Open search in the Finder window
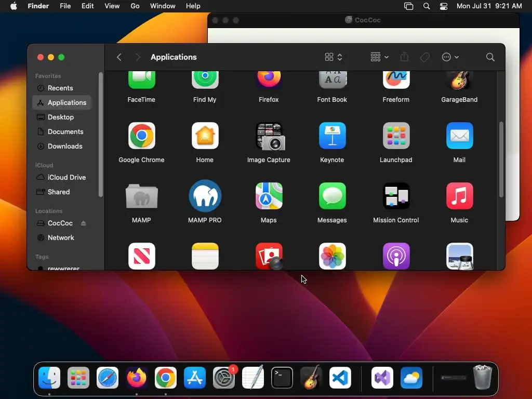Screen dimensions: 532x399 tap(490, 57)
